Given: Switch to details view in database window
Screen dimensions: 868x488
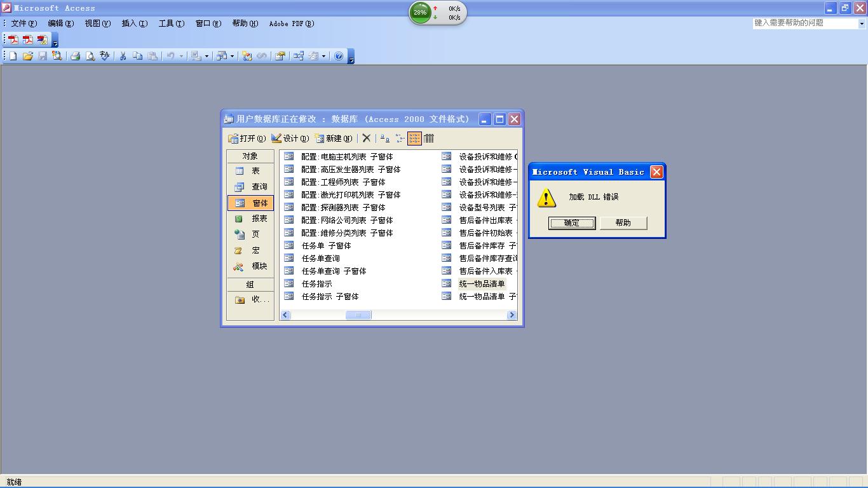Looking at the screenshot, I should pyautogui.click(x=429, y=139).
